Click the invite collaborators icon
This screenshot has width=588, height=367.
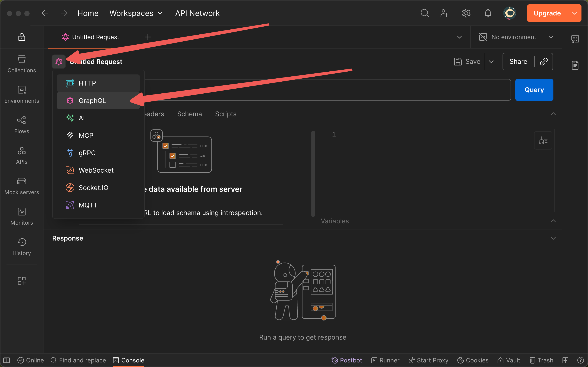point(444,13)
